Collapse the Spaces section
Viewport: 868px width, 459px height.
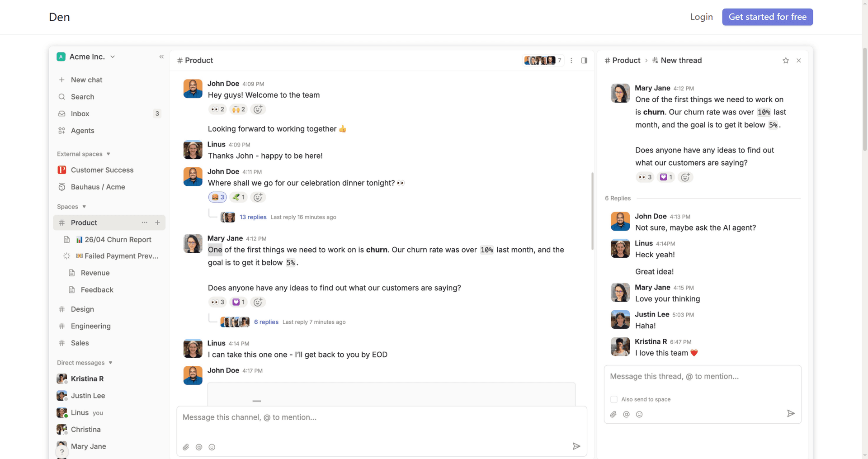tap(84, 207)
